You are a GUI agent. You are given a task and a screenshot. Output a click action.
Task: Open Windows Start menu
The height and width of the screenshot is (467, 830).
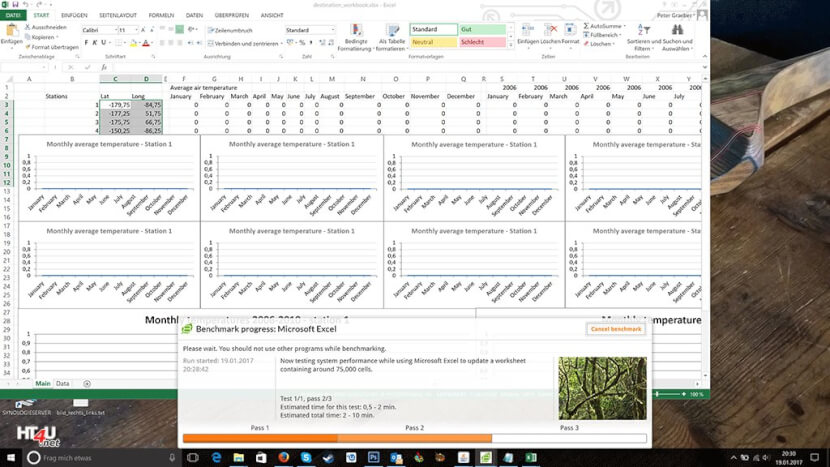(11, 457)
